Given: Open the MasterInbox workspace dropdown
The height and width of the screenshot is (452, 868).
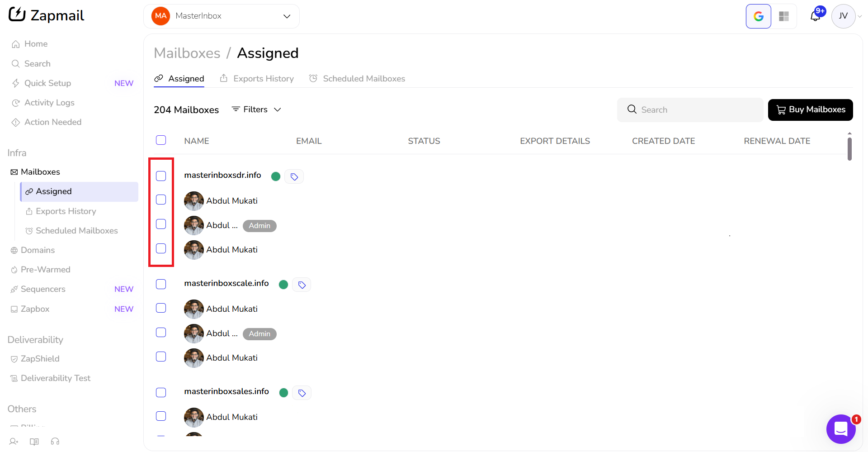Looking at the screenshot, I should point(222,16).
